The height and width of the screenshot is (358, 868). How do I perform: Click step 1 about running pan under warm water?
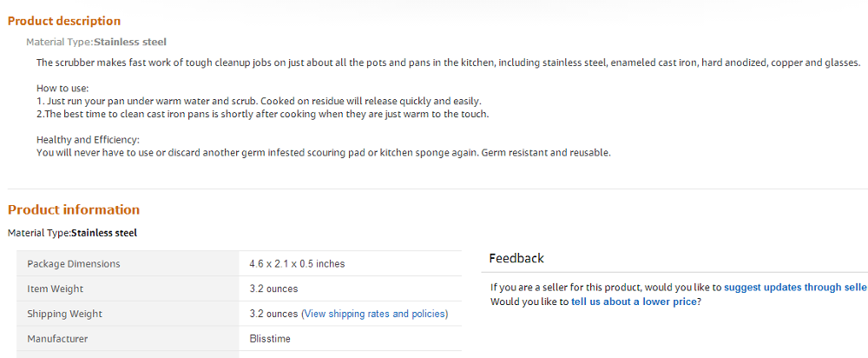tap(259, 102)
